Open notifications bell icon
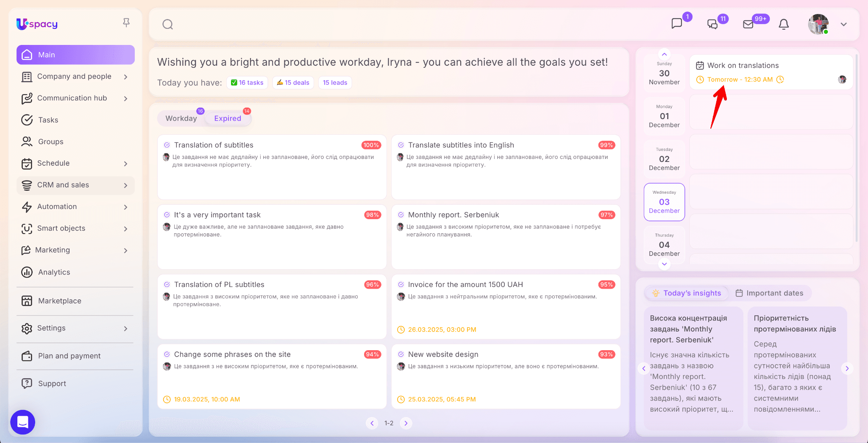Image resolution: width=868 pixels, height=443 pixels. click(784, 24)
